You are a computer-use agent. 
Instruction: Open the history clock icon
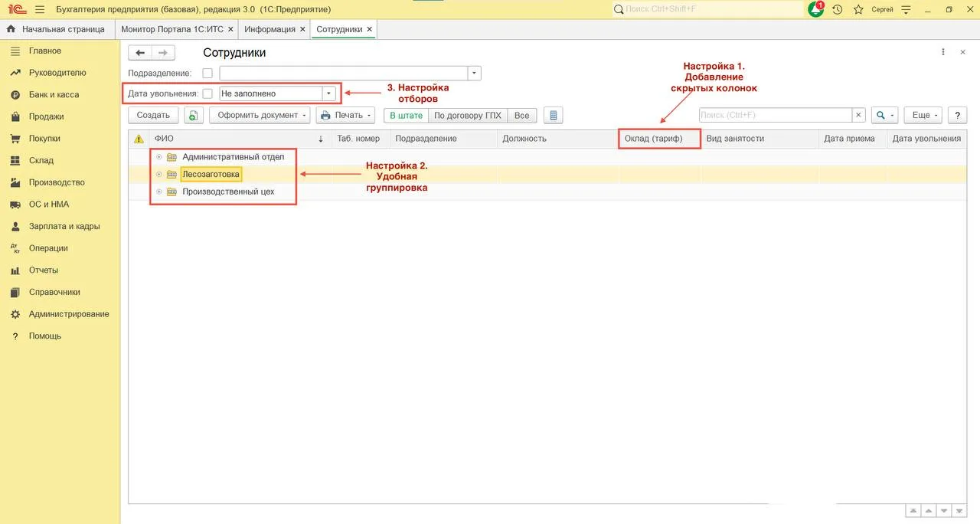click(838, 9)
